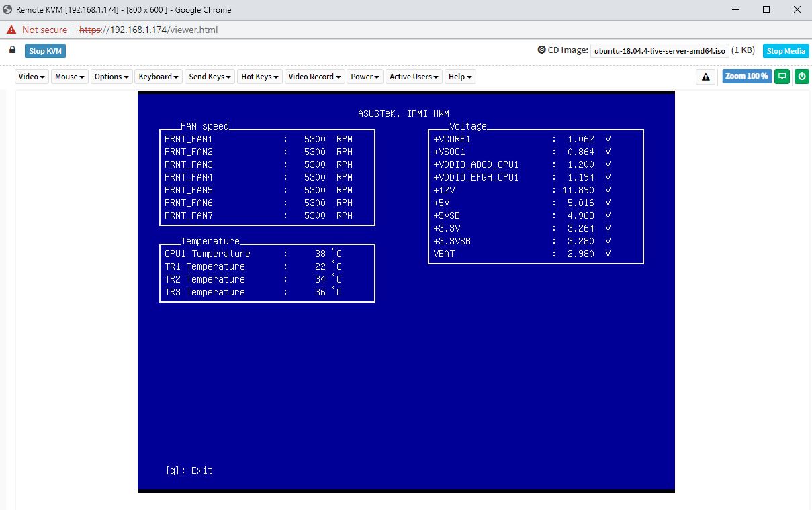Click the Stop KVM button
This screenshot has width=812, height=510.
pos(46,51)
